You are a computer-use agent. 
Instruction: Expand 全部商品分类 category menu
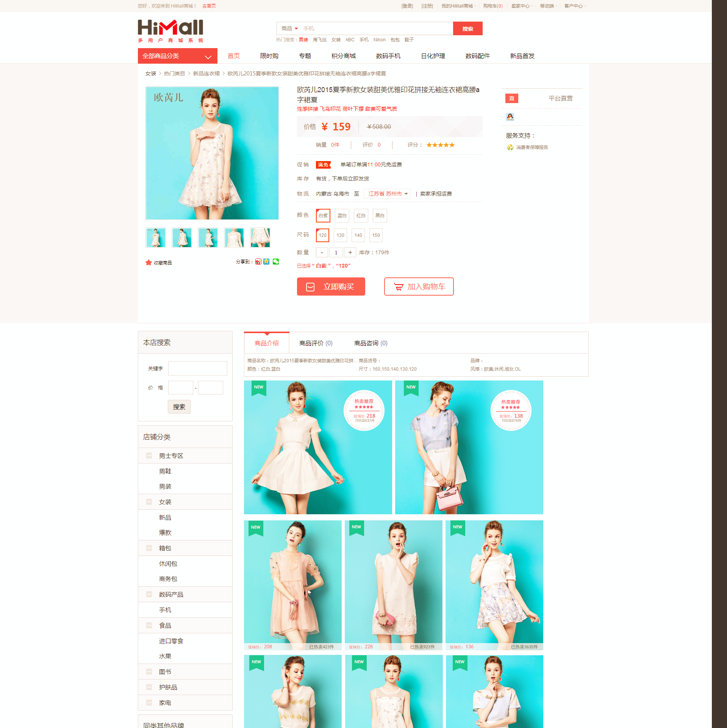[177, 56]
